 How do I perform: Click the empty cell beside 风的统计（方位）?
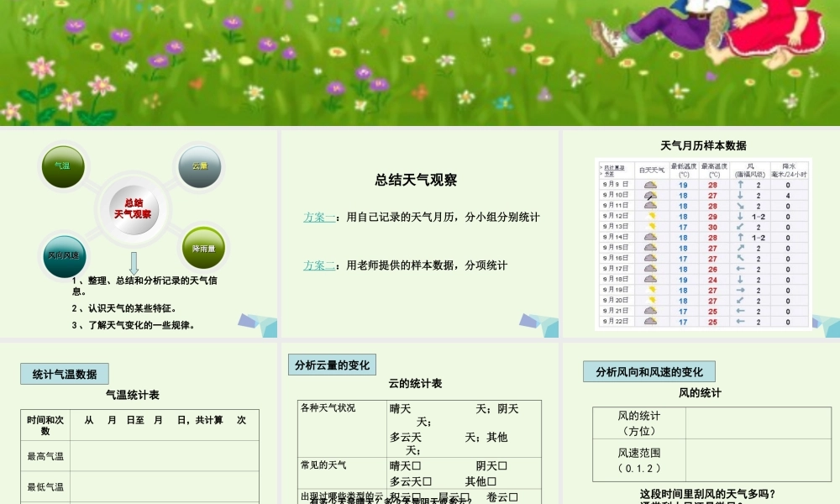(x=759, y=423)
